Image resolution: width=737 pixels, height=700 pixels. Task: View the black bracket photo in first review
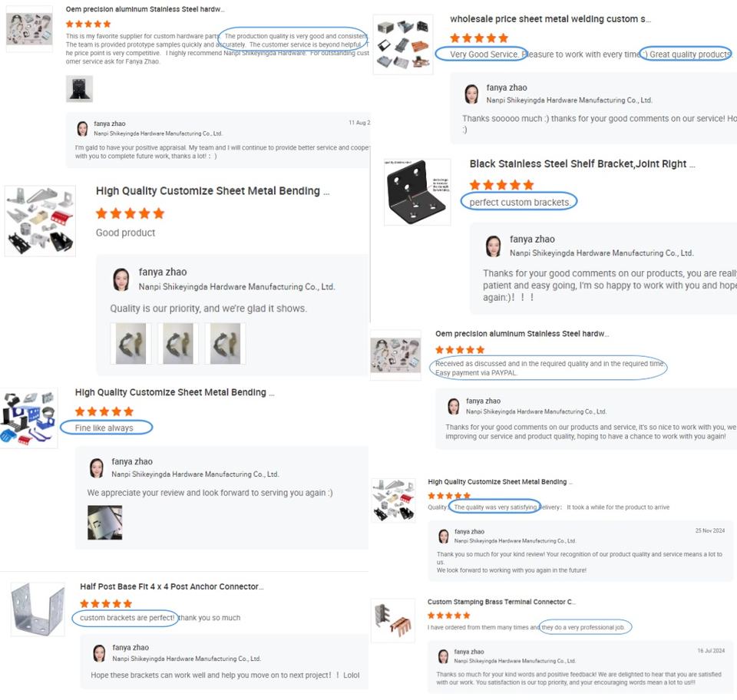tap(79, 89)
